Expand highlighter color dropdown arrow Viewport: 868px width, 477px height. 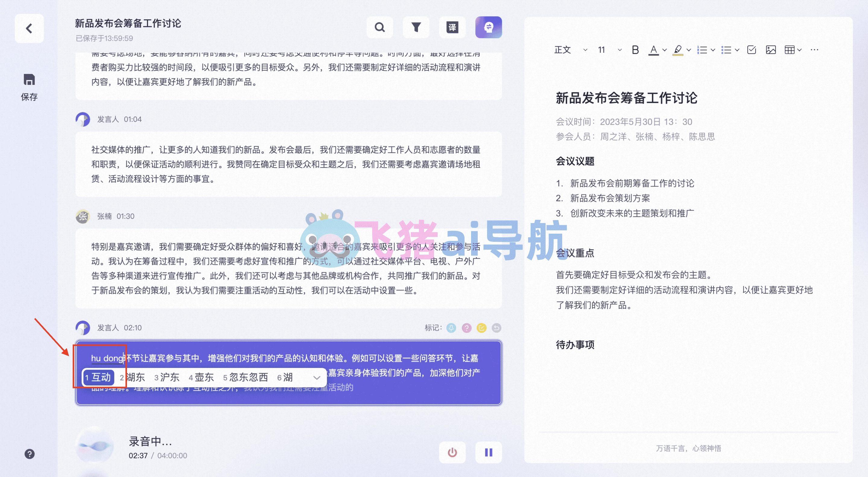tap(689, 50)
